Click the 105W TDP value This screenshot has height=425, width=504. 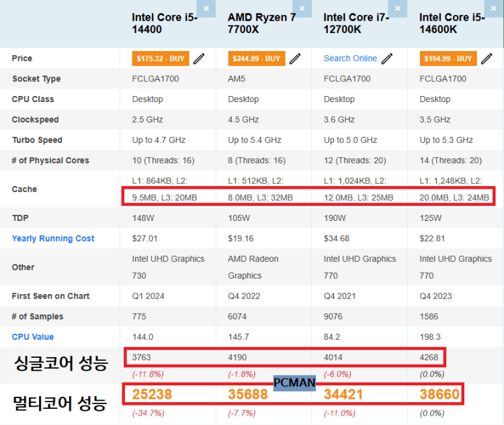pos(239,218)
